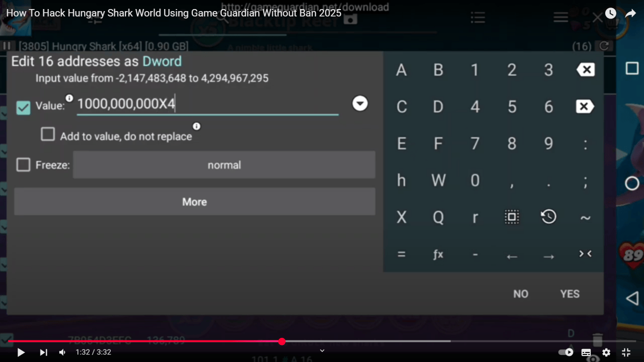Click the red progress scrubber handle
The width and height of the screenshot is (644, 362).
click(x=282, y=341)
